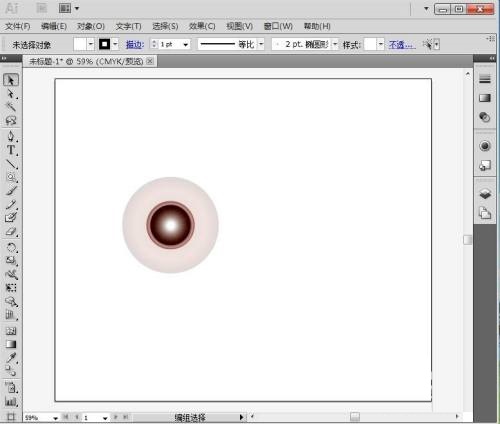Open the 效果(C) menu
Image resolution: width=500 pixels, height=424 pixels.
(x=202, y=26)
